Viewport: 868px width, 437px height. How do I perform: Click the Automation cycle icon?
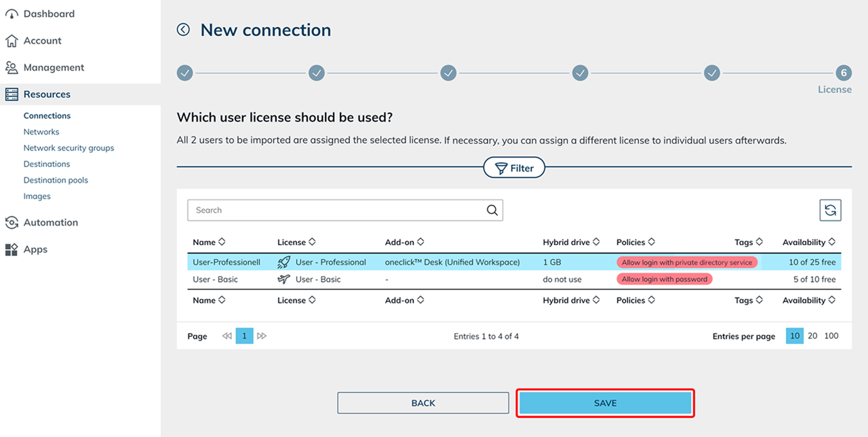click(x=12, y=223)
